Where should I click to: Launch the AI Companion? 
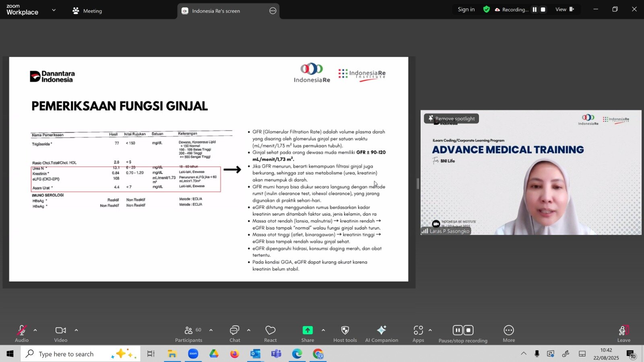tap(381, 333)
